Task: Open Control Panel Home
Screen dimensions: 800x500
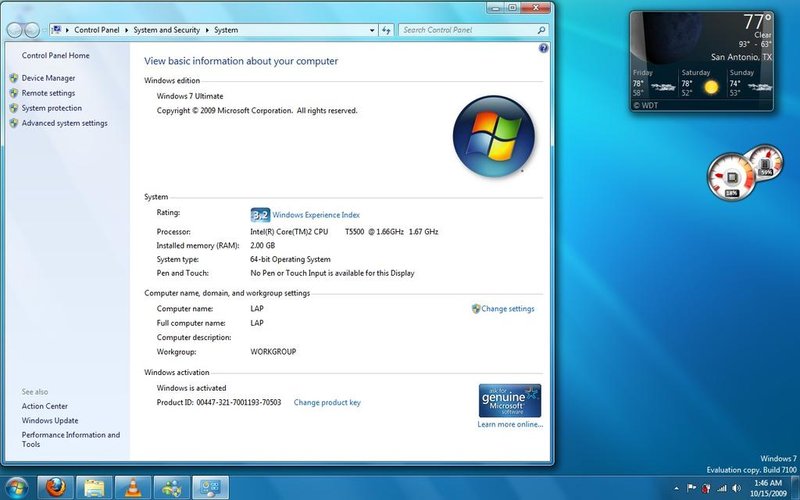Action: coord(56,56)
